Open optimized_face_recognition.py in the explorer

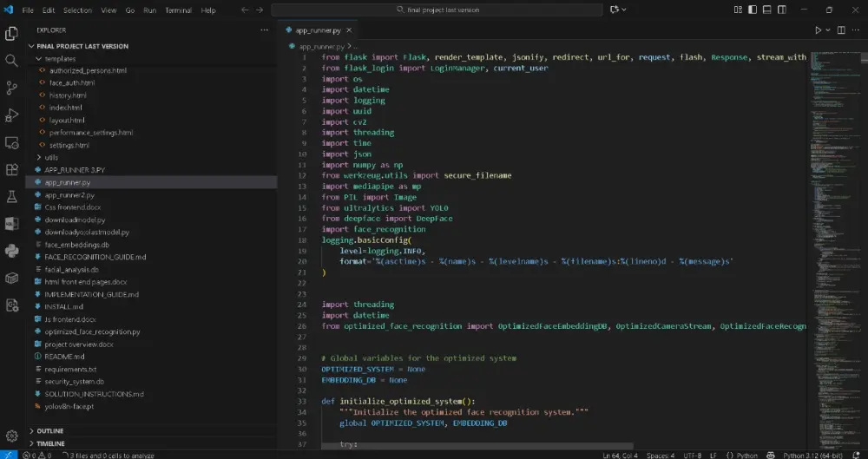pos(92,331)
